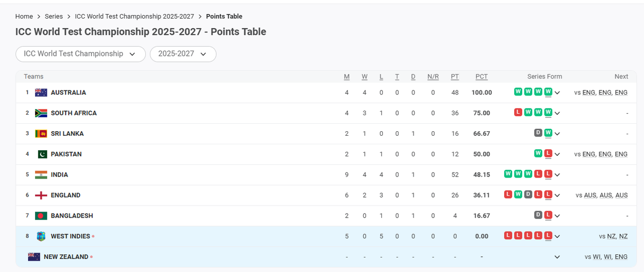The width and height of the screenshot is (644, 272).
Task: Expand India's series form details
Action: coord(557,175)
